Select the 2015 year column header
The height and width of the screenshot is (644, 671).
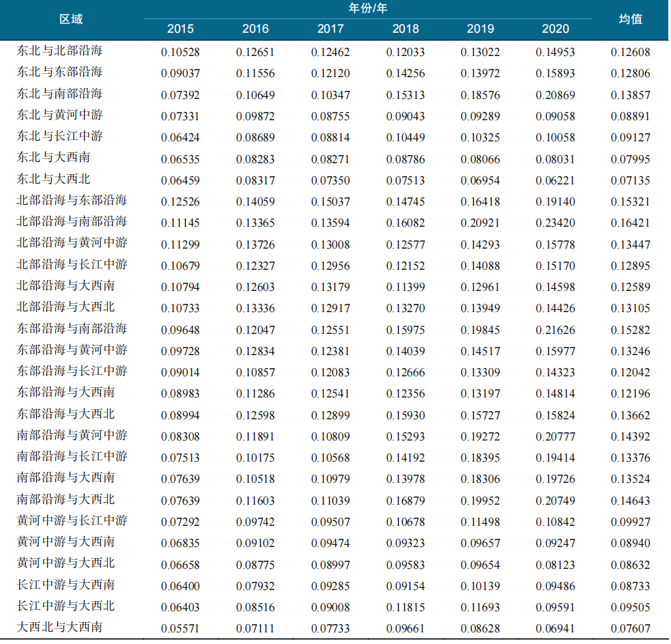pyautogui.click(x=180, y=29)
